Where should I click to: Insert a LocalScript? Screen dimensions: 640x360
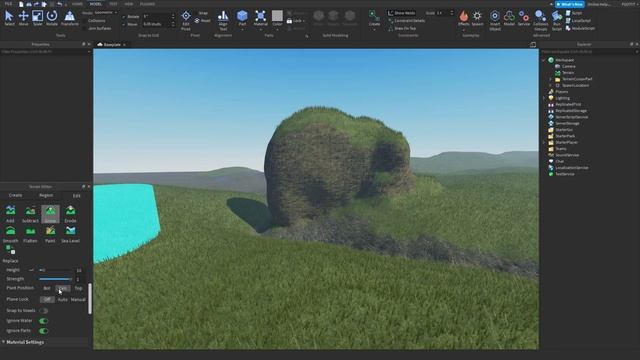[x=578, y=21]
